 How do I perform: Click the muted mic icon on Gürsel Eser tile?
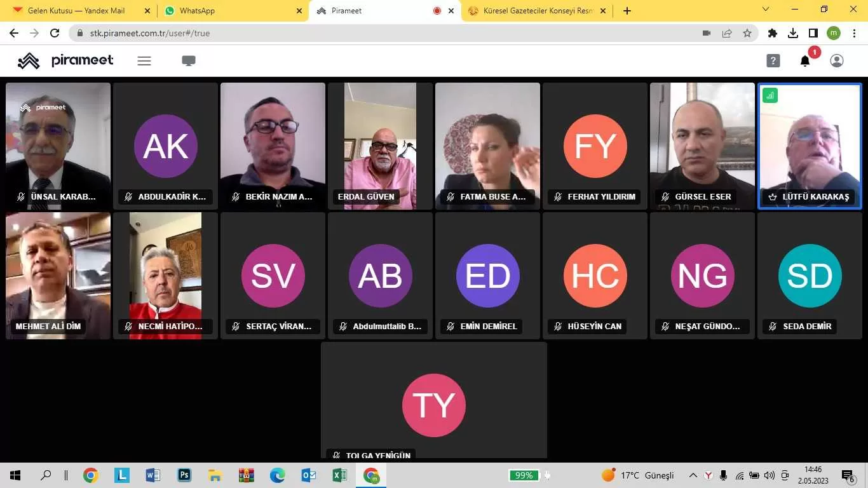tap(665, 197)
